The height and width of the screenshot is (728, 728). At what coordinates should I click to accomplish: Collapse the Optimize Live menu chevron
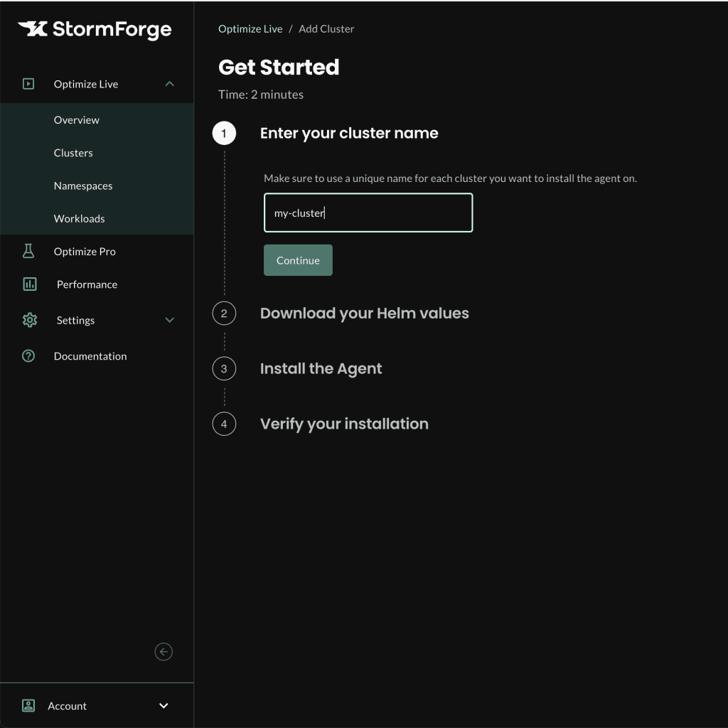tap(169, 84)
